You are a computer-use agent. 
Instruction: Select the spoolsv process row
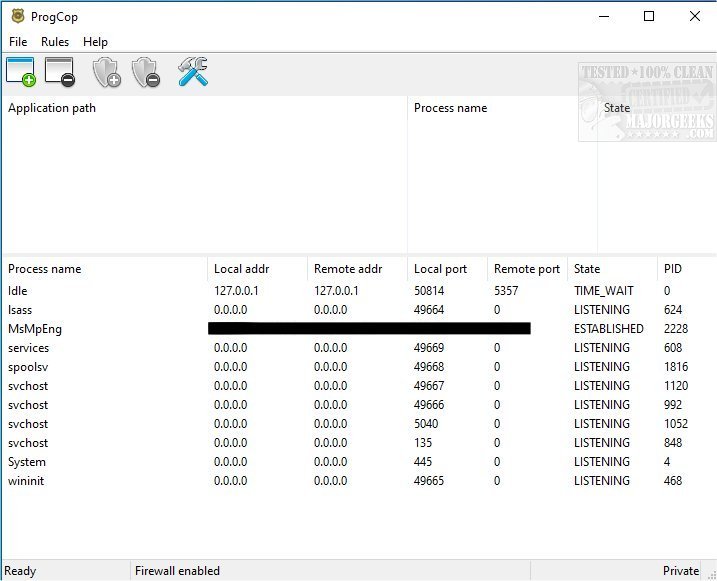28,367
